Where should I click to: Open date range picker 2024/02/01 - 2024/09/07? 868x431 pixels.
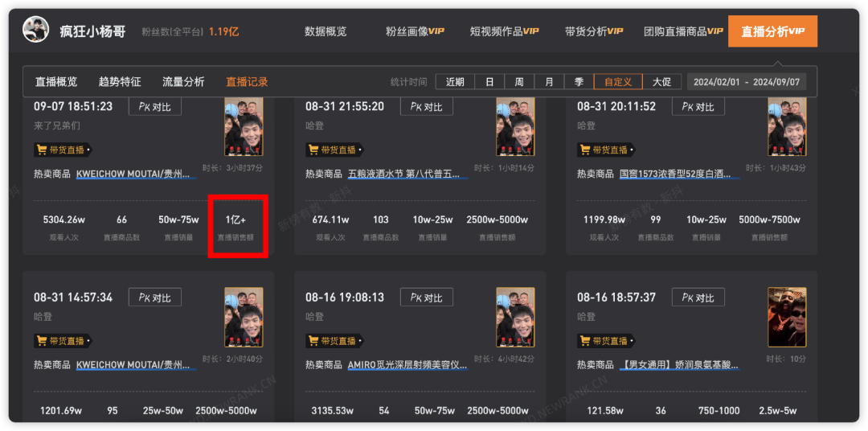click(x=746, y=82)
